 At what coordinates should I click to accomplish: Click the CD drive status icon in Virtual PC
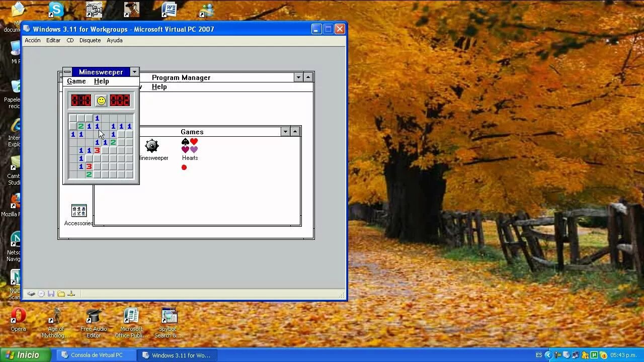click(41, 294)
